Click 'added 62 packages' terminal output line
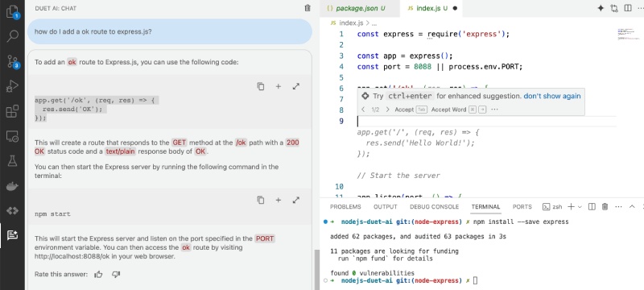The height and width of the screenshot is (290, 644). (418, 237)
